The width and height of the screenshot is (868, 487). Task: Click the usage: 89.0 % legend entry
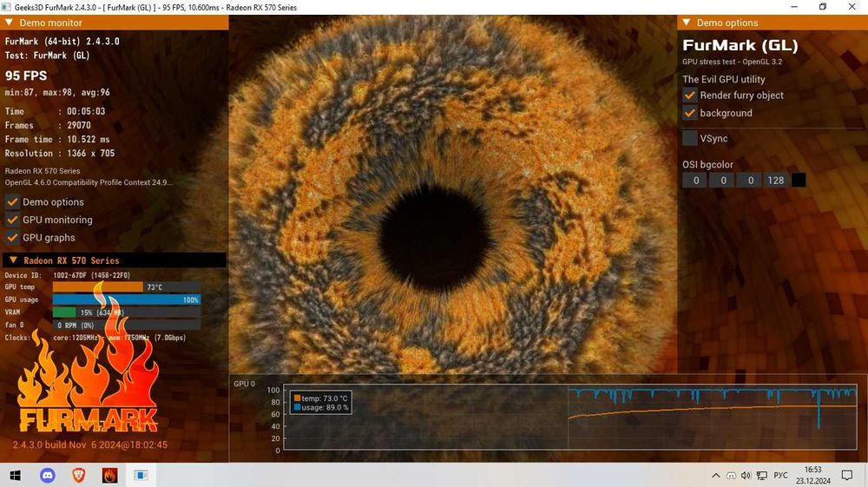322,407
